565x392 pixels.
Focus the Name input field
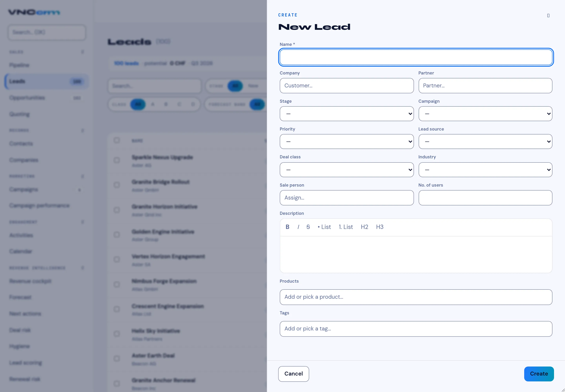(416, 57)
